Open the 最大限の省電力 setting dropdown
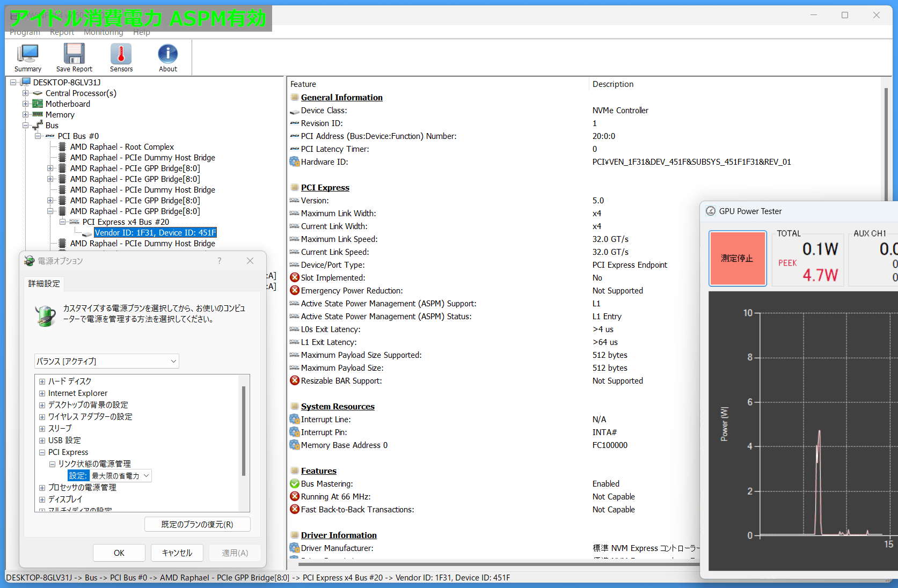 click(x=121, y=476)
